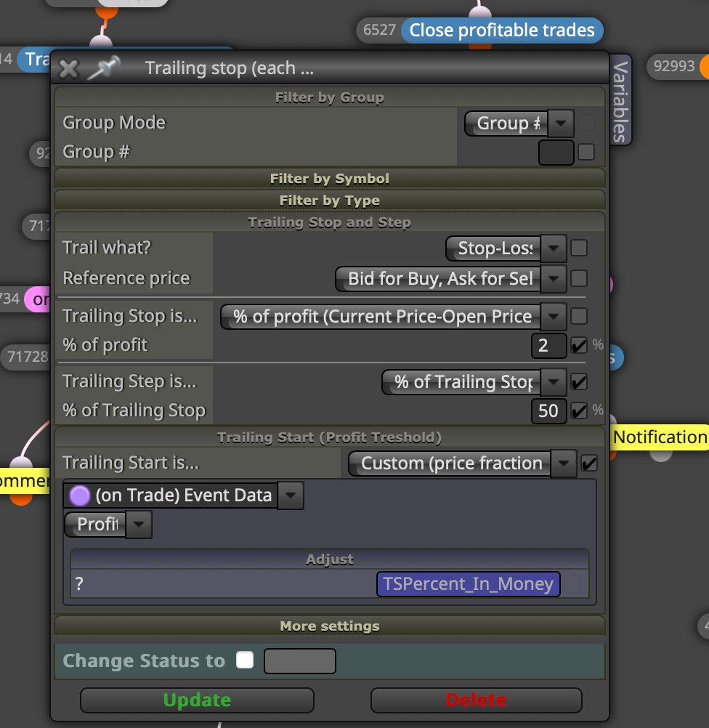Open Group Mode dropdown
The width and height of the screenshot is (709, 728).
pos(519,123)
